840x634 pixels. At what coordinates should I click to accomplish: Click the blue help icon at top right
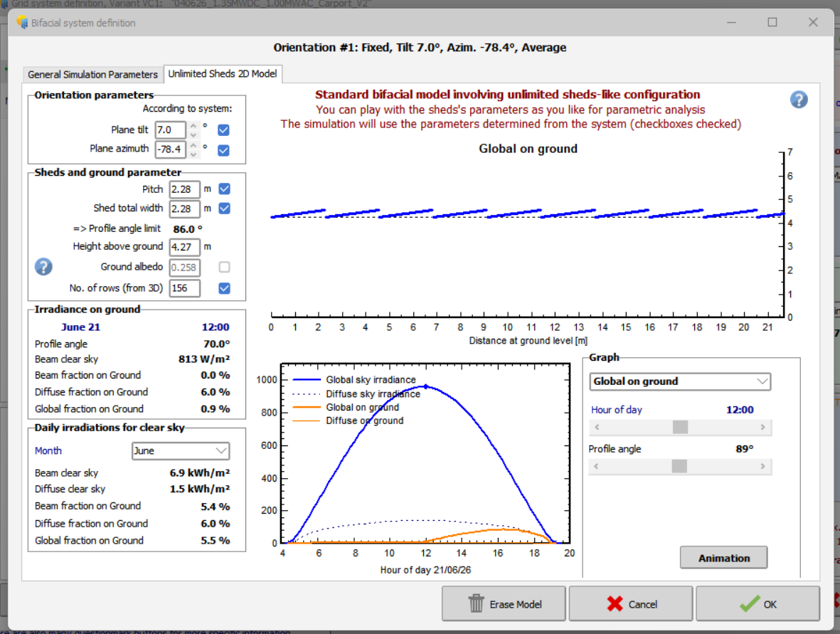(x=799, y=100)
